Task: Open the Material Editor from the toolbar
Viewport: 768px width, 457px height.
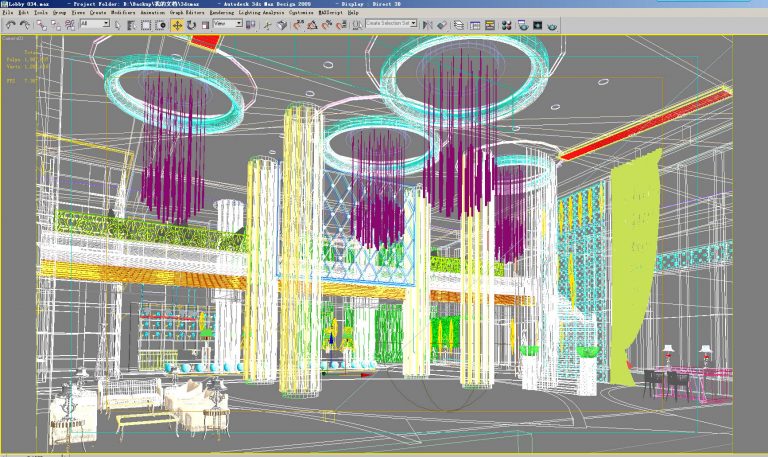Action: click(506, 24)
